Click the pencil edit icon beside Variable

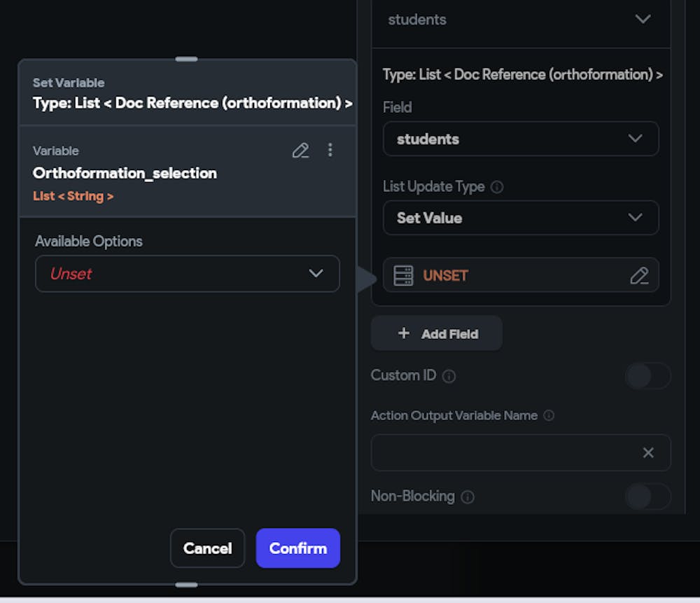click(x=300, y=151)
